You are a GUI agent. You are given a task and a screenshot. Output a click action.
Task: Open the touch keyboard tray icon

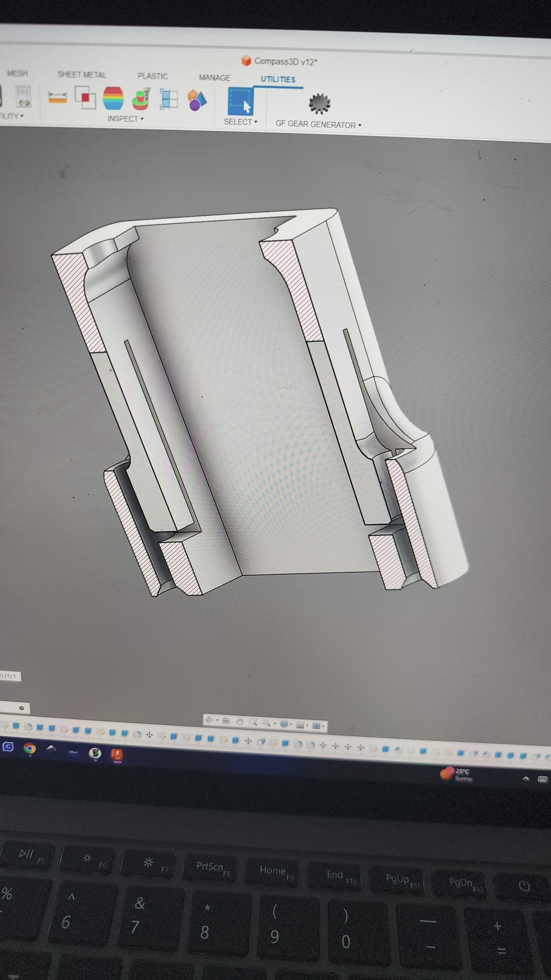coord(543,779)
